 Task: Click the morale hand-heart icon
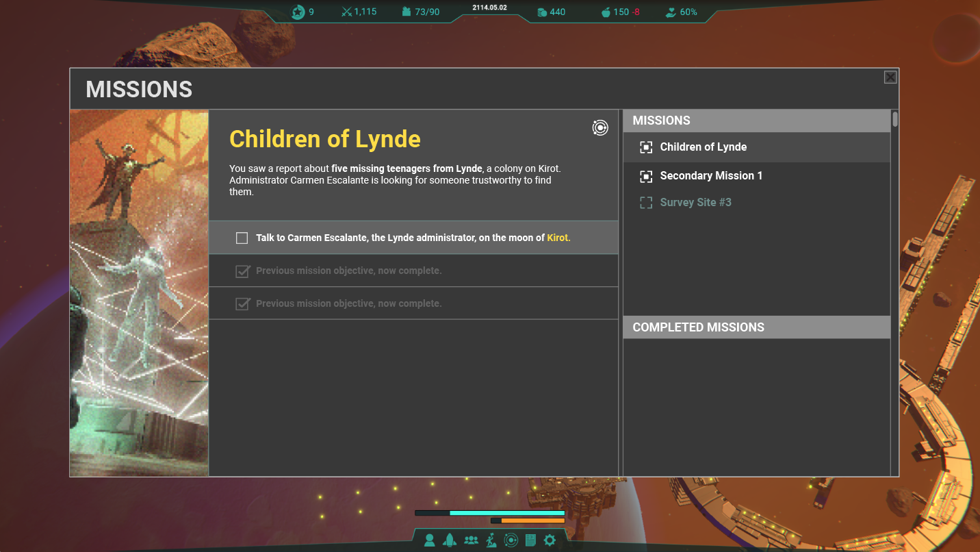point(671,12)
